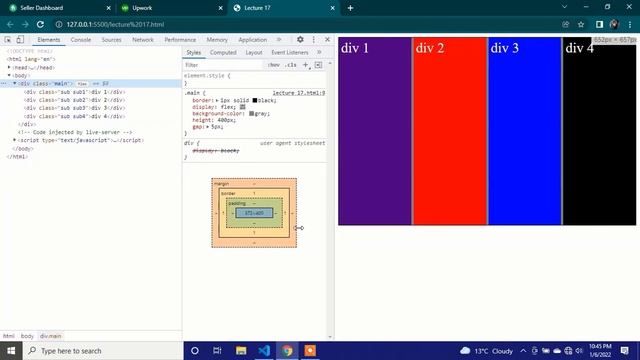Open the Windows Start menu
This screenshot has height=360, width=640.
click(x=11, y=351)
